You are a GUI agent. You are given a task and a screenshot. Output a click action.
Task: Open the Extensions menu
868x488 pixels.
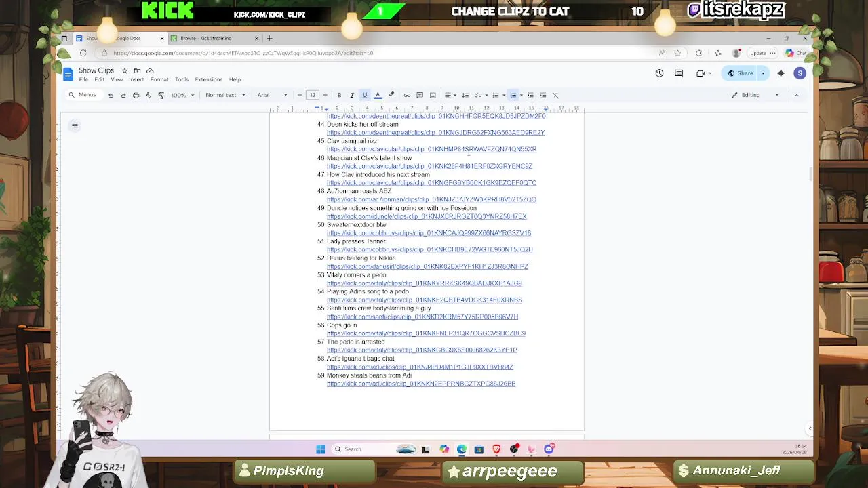(x=209, y=80)
